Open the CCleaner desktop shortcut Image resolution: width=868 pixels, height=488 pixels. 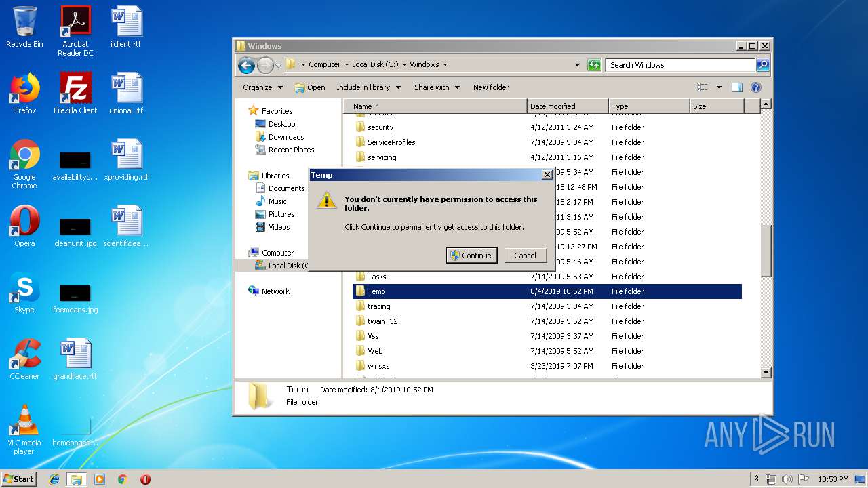pyautogui.click(x=24, y=359)
